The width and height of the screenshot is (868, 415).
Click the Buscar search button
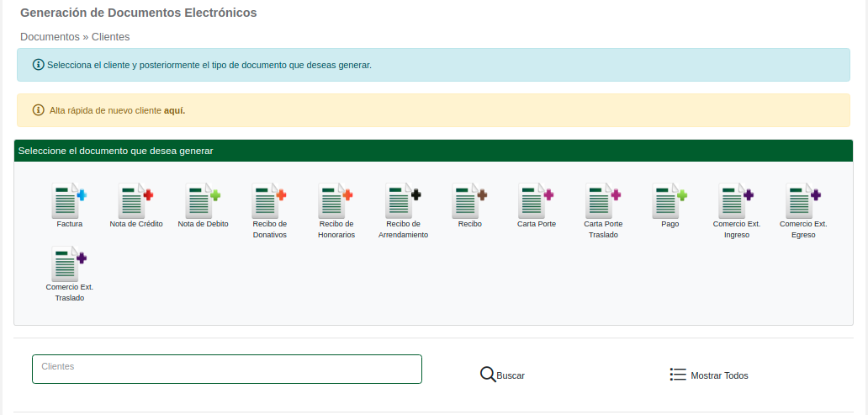coord(502,375)
